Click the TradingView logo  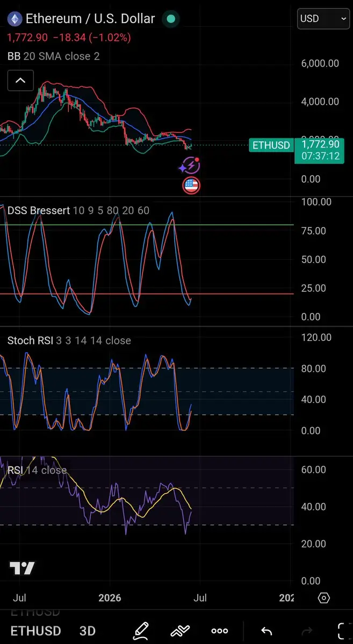[x=22, y=568]
